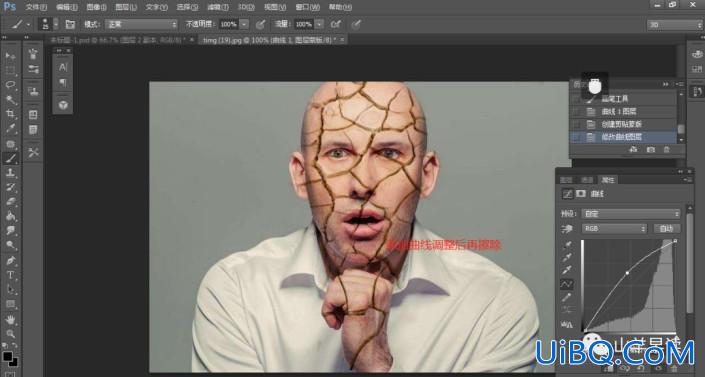This screenshot has width=705, height=377.
Task: Click the on-image adjustment hand icon beside RGB
Action: [567, 229]
